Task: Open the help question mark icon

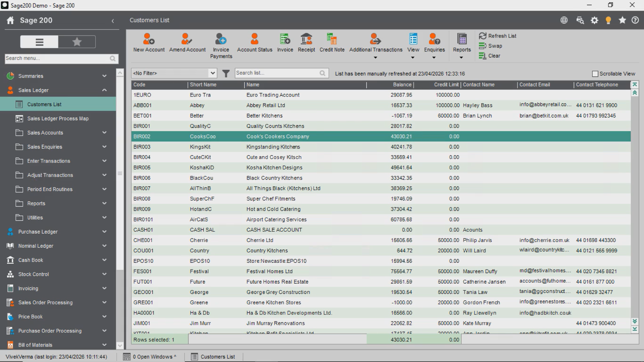Action: (635, 20)
